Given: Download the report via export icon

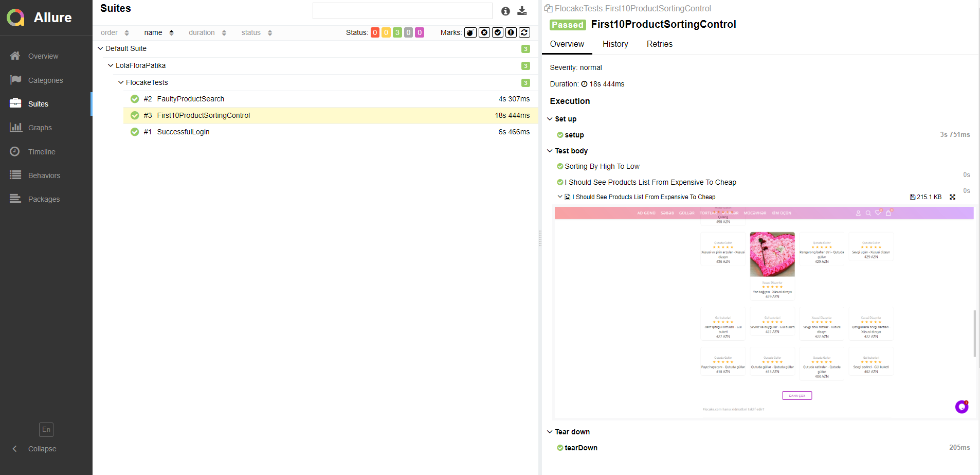Looking at the screenshot, I should (x=522, y=10).
